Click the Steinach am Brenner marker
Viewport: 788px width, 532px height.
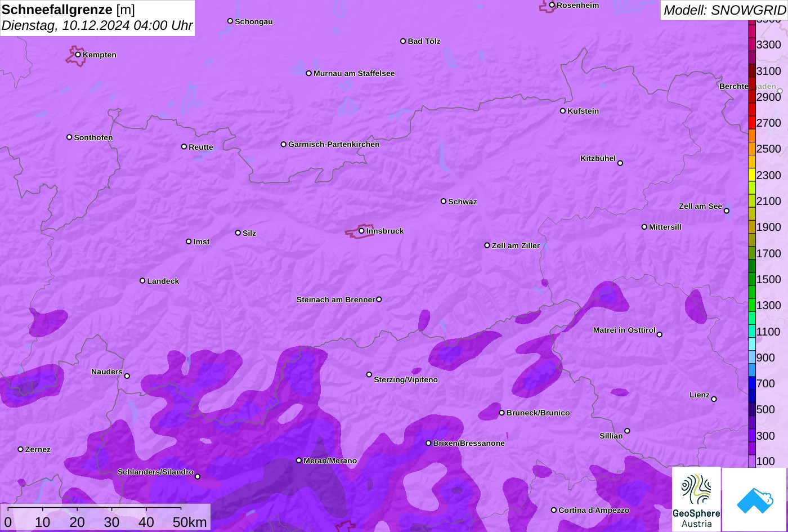pos(379,299)
